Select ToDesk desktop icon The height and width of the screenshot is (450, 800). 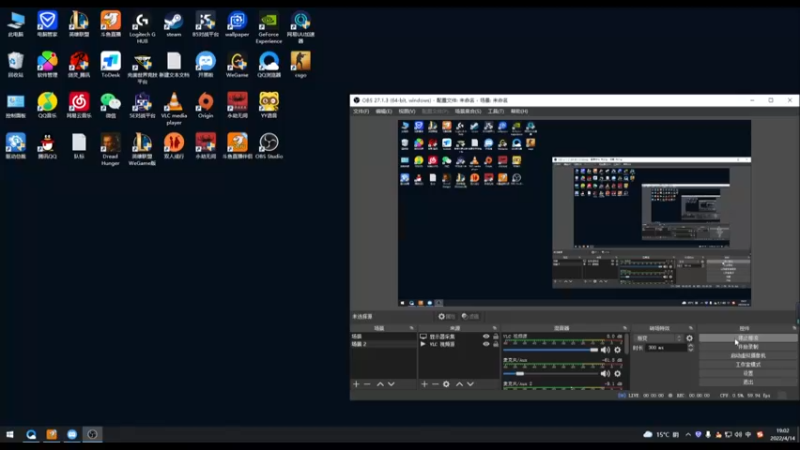pos(111,64)
